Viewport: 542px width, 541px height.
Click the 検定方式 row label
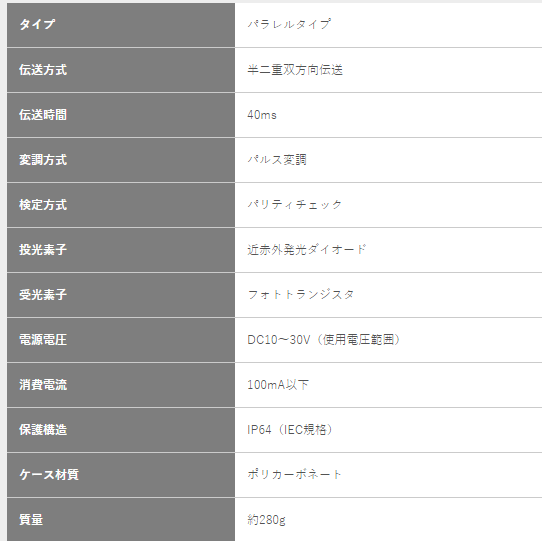tap(43, 205)
